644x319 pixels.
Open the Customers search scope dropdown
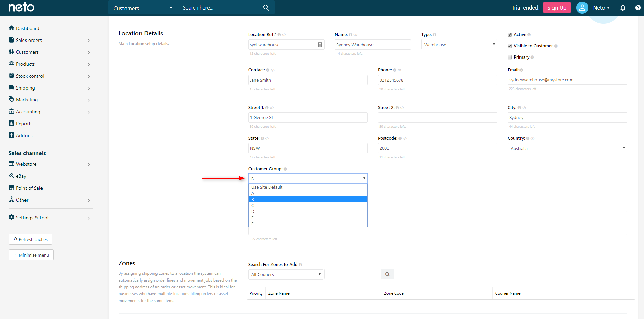(x=143, y=8)
